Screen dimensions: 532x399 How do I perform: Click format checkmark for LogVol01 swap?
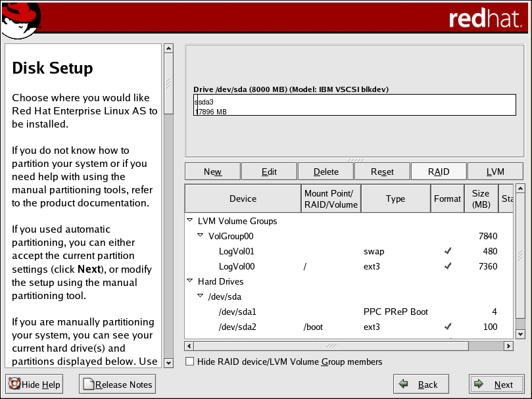(448, 251)
